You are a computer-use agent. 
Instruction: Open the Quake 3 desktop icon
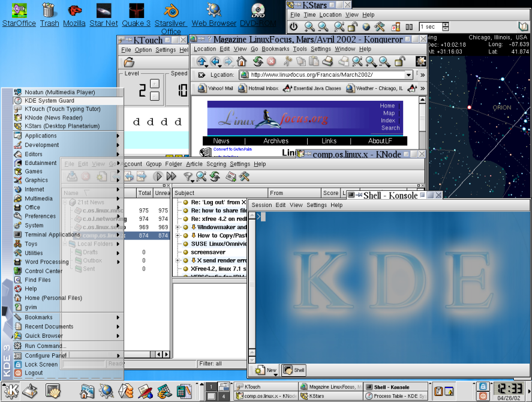pyautogui.click(x=137, y=11)
